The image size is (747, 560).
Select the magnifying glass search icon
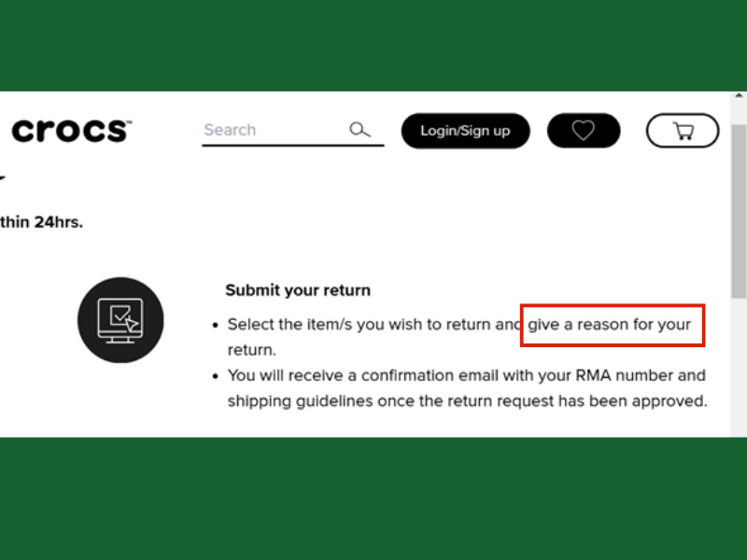359,130
